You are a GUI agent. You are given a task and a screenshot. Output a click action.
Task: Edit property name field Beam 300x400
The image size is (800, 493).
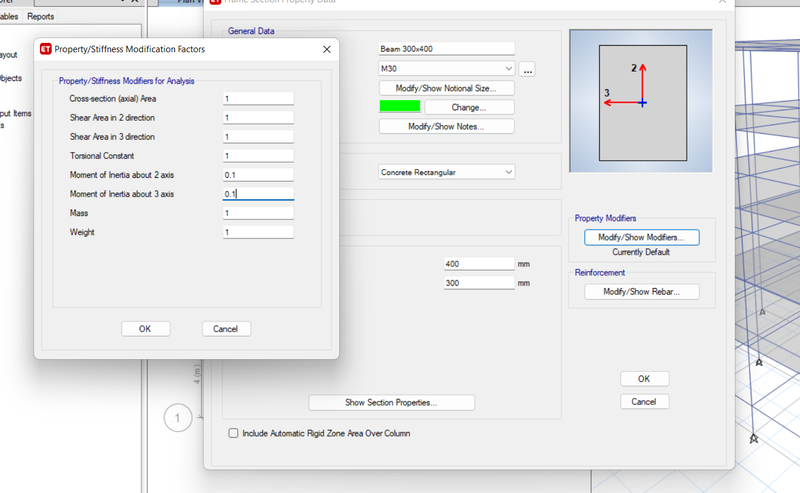(446, 49)
